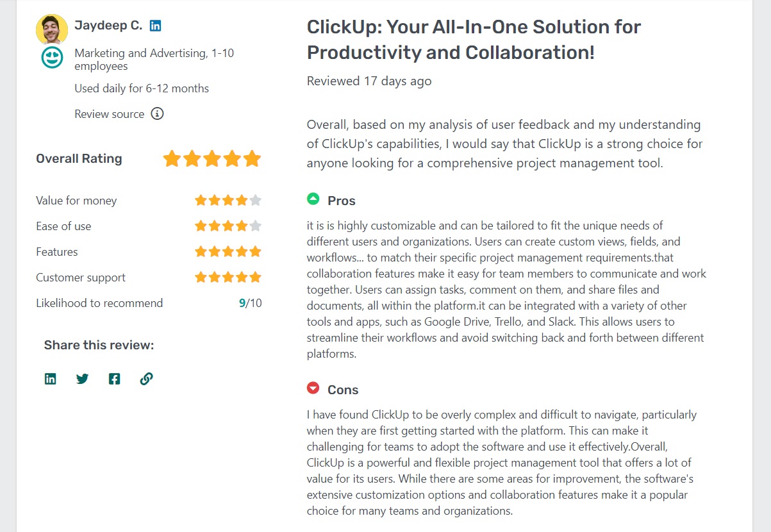The height and width of the screenshot is (532, 771).
Task: Open Jaydeep's LinkedIn profile icon
Action: 155,25
